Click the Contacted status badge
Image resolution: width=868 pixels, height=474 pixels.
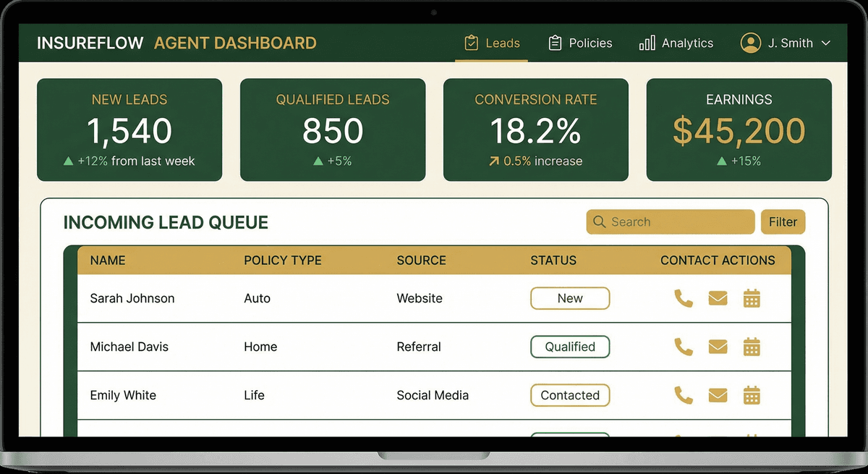click(x=570, y=395)
